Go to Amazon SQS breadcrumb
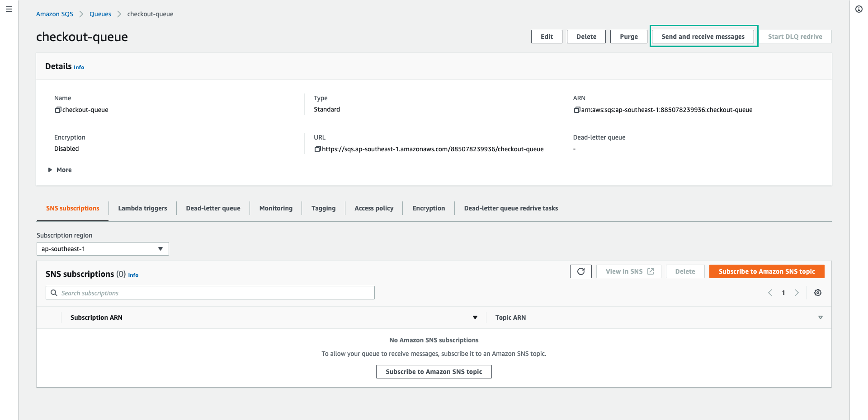 [x=55, y=14]
